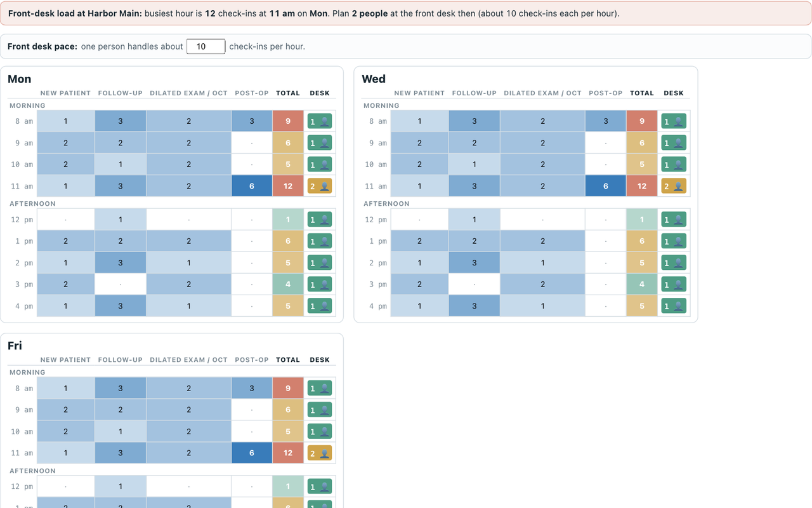812x508 pixels.
Task: Click the Mon 9 am desk person badge
Action: coord(320,143)
